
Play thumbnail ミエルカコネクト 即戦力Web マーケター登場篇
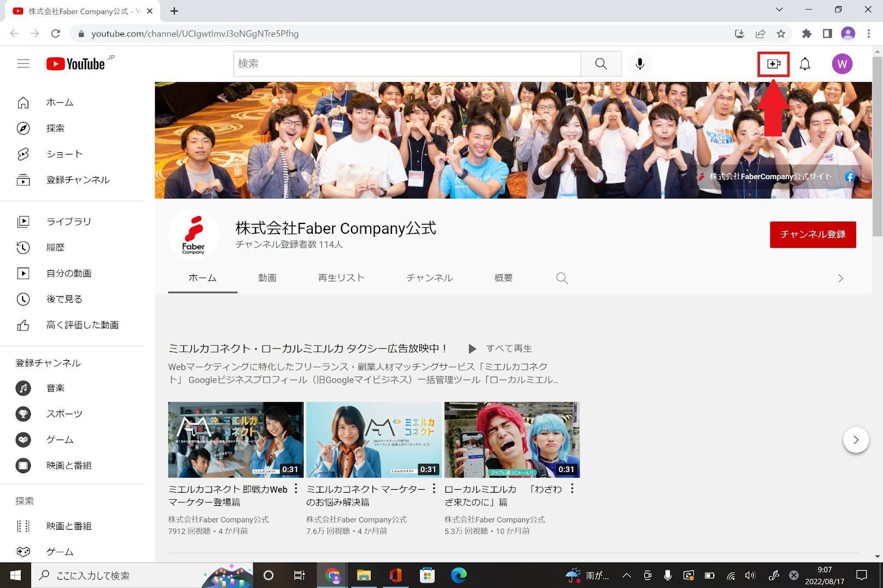pyautogui.click(x=236, y=440)
